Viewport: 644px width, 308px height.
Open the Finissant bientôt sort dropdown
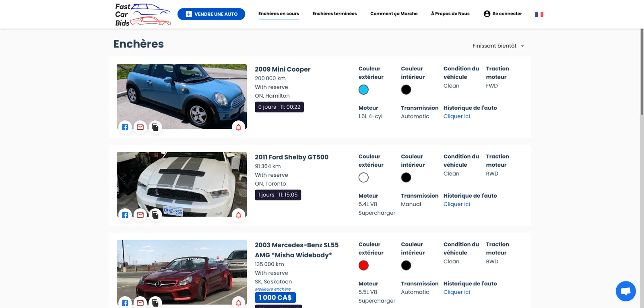point(498,46)
